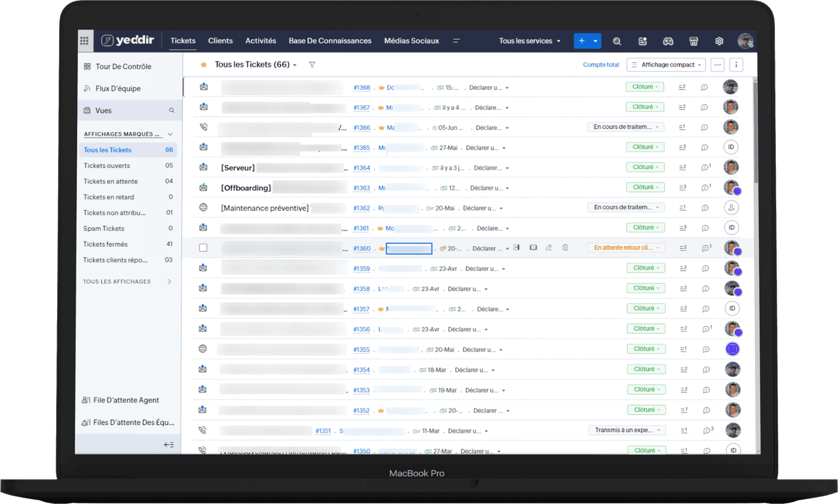Click the trash icon on ticket #1360

coord(565,248)
